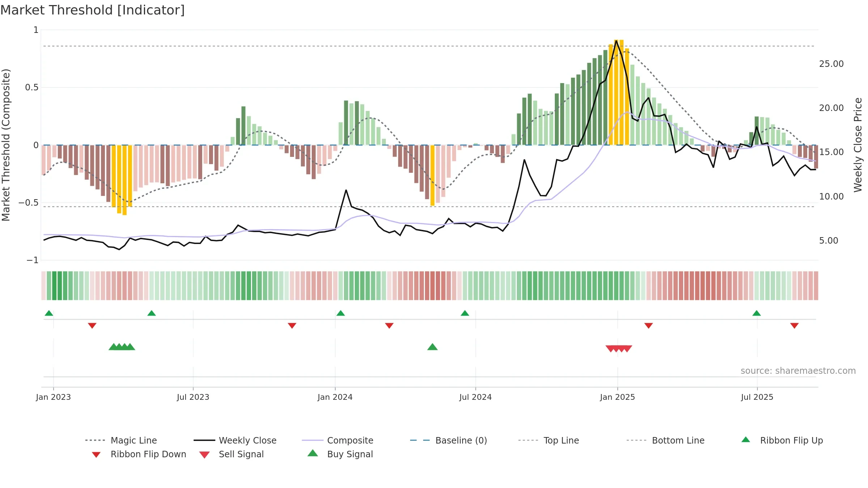The height and width of the screenshot is (488, 868).
Task: Click the ribbon flip up marker near Jun 2024
Action: click(465, 313)
